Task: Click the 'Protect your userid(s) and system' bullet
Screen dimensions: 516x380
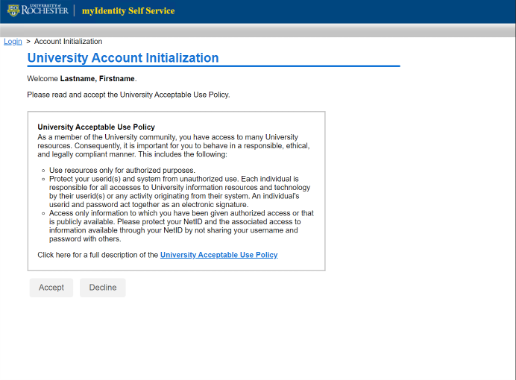Action: [180, 192]
